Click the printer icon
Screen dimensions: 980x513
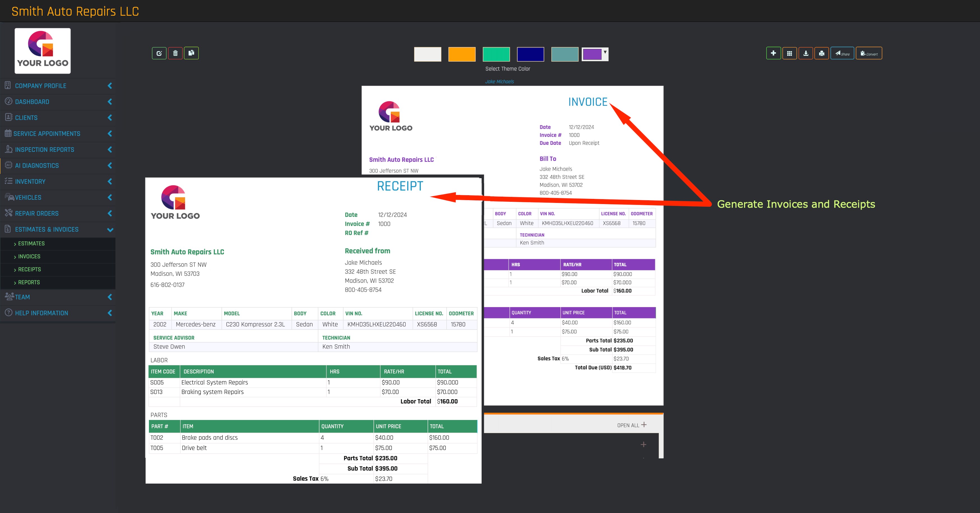(x=821, y=53)
